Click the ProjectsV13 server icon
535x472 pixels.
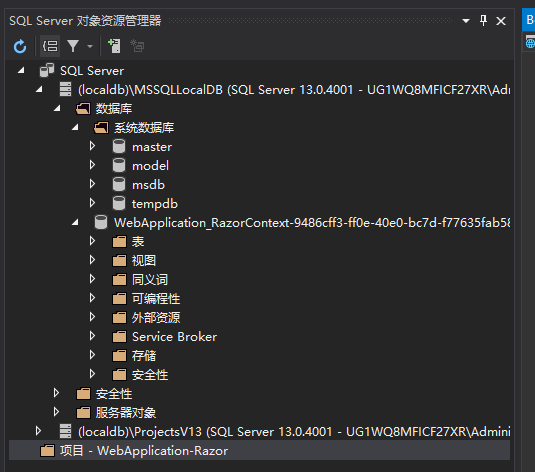(x=65, y=431)
